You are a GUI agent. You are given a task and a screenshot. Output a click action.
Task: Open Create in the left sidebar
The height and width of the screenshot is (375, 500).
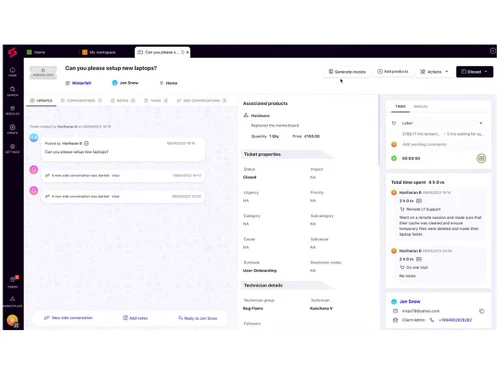coord(12,129)
